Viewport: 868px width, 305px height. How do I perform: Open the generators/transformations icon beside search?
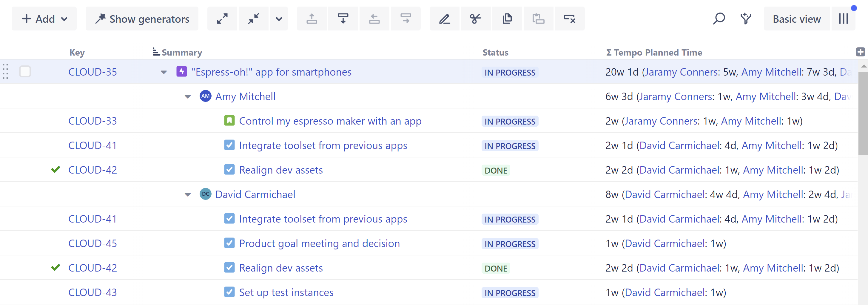click(x=746, y=19)
